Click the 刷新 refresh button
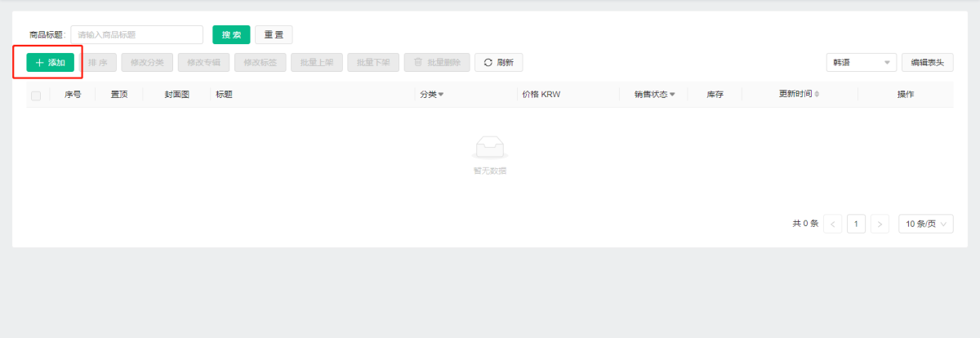Viewport: 980px width, 338px height. (498, 63)
